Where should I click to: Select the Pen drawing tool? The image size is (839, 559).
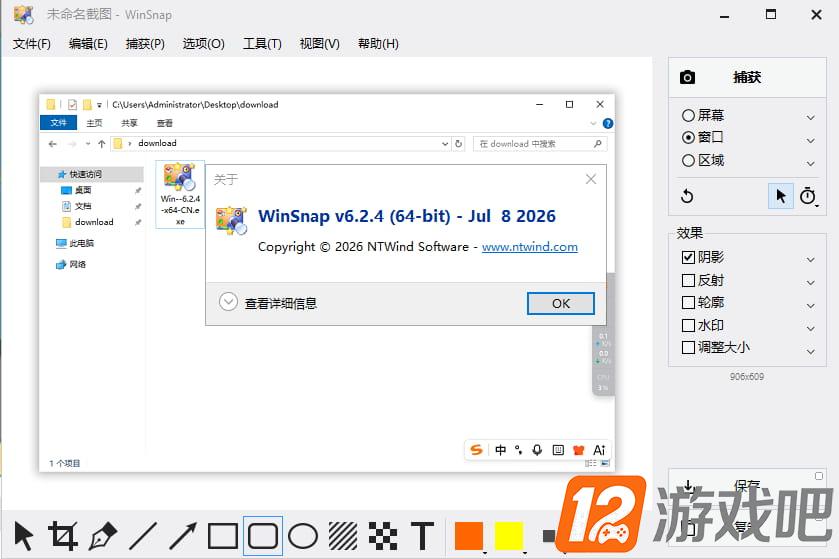(x=103, y=535)
